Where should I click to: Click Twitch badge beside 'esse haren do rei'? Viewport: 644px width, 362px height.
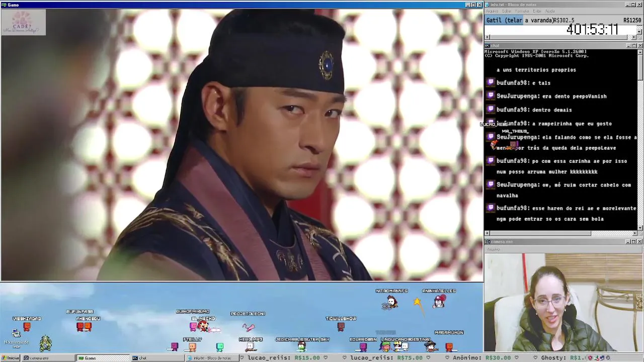tap(491, 208)
